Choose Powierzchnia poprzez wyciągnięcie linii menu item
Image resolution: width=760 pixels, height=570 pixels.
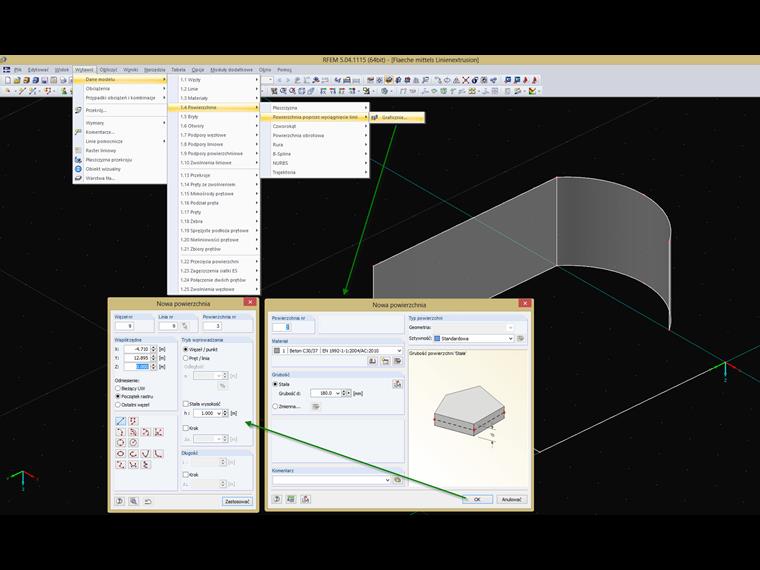[315, 117]
